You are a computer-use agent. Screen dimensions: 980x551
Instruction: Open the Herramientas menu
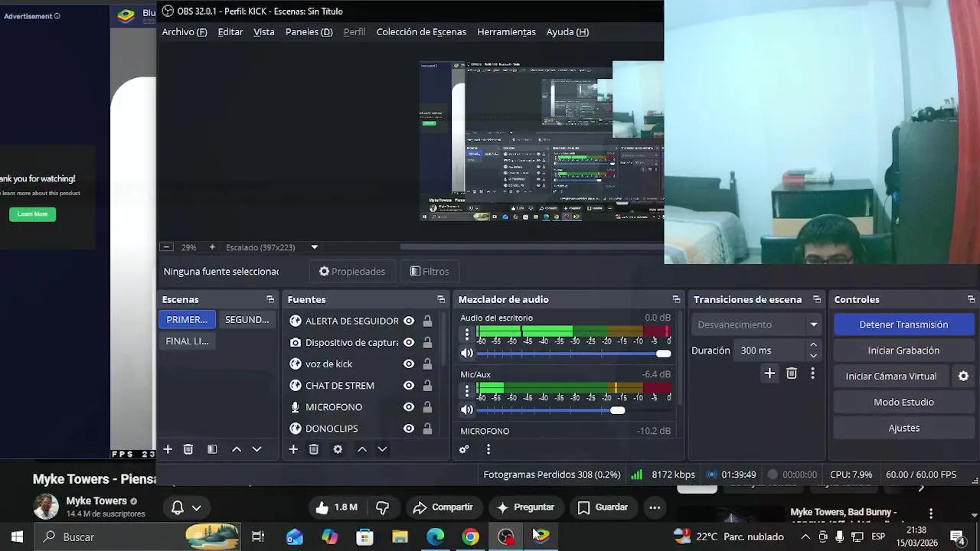(506, 31)
